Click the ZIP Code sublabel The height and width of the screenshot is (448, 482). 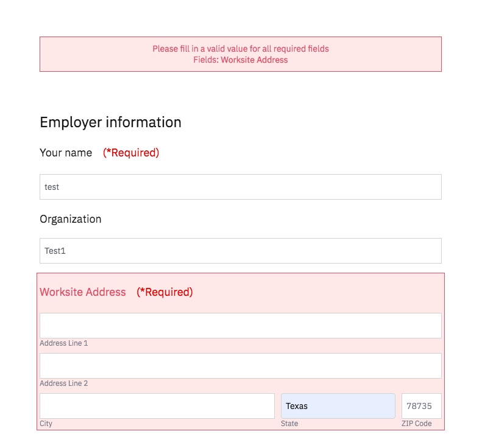click(417, 424)
